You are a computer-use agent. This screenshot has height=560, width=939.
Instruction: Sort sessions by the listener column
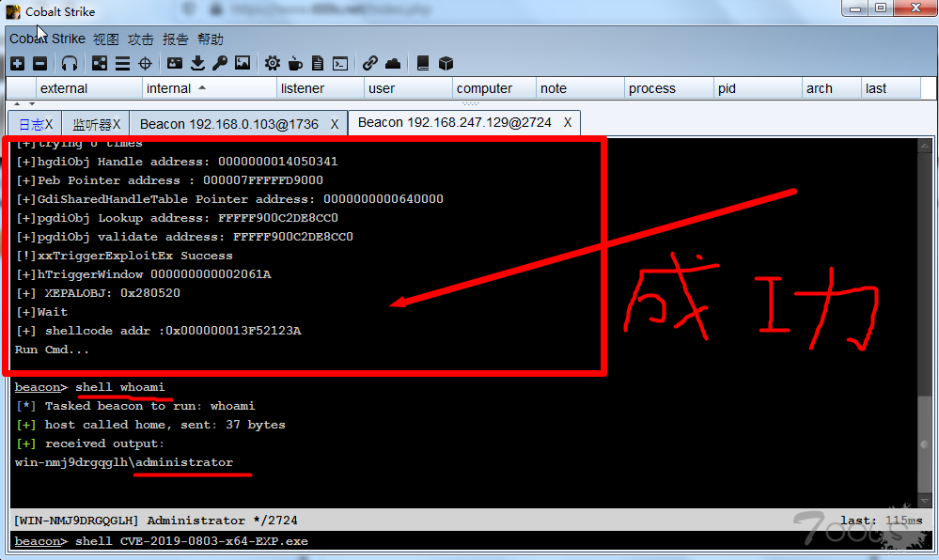[321, 88]
